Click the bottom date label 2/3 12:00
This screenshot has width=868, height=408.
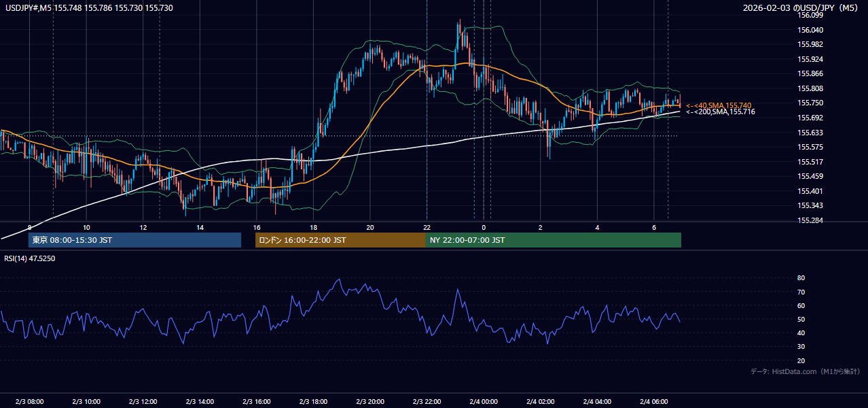point(143,401)
